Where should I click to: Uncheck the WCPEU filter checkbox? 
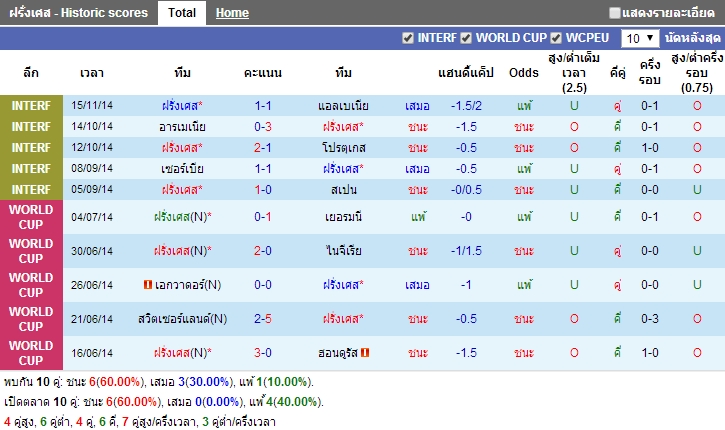tap(556, 38)
